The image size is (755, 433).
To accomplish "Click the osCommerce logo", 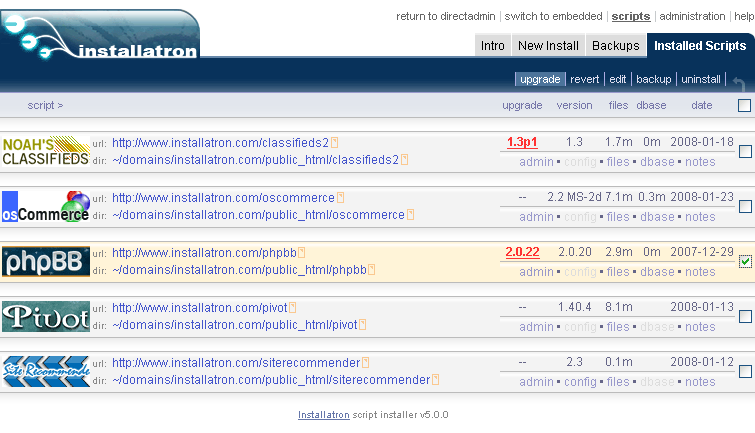I will click(46, 206).
